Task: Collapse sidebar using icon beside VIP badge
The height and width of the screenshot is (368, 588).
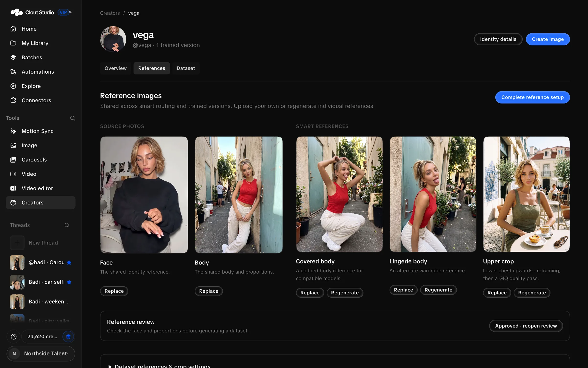Action: 70,12
